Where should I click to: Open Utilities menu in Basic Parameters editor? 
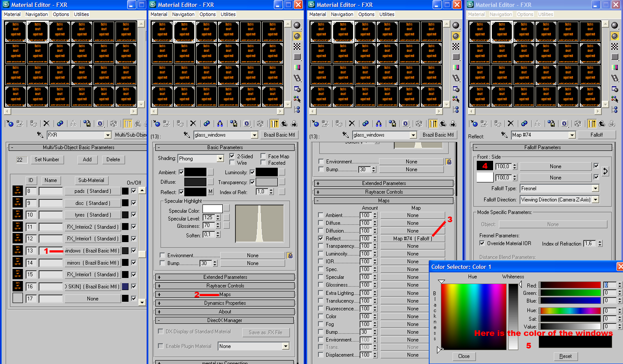click(228, 14)
